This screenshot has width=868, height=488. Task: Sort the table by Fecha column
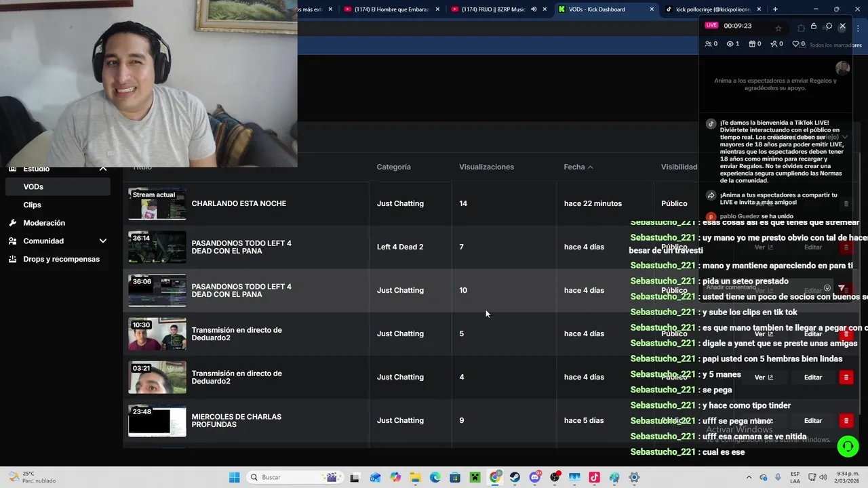[578, 167]
